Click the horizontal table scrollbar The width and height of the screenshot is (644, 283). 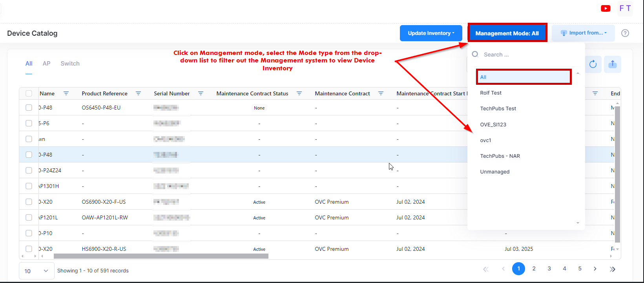click(x=161, y=256)
